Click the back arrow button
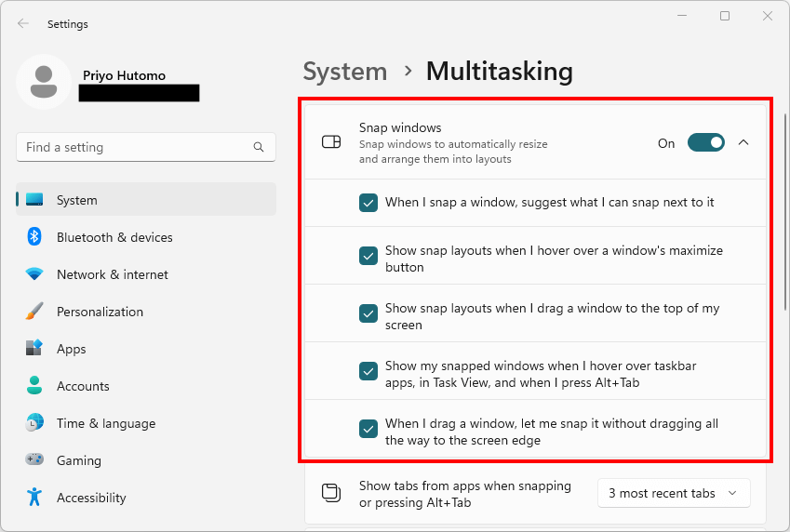This screenshot has width=790, height=532. (23, 24)
